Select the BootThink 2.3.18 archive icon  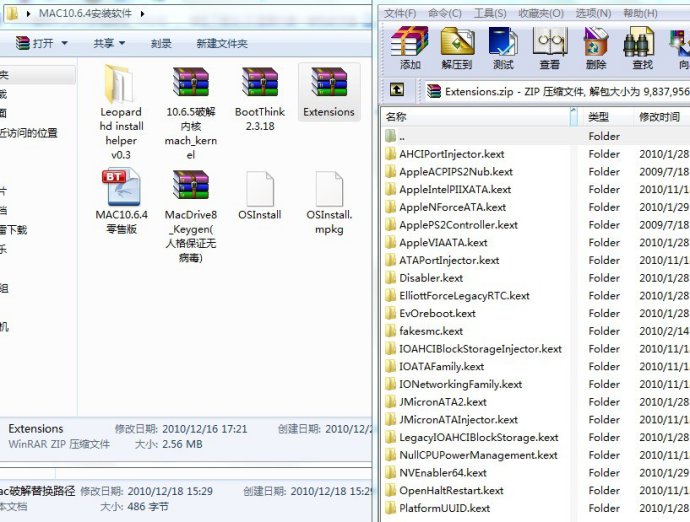click(x=259, y=85)
